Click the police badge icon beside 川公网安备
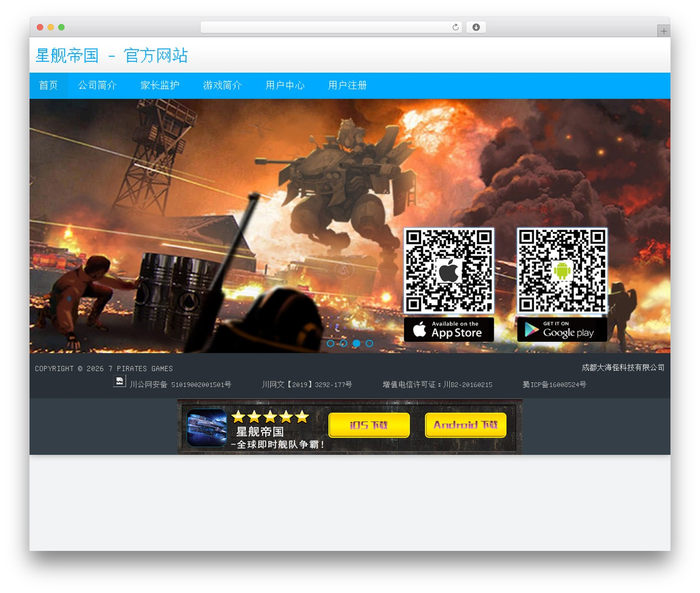 coord(119,381)
